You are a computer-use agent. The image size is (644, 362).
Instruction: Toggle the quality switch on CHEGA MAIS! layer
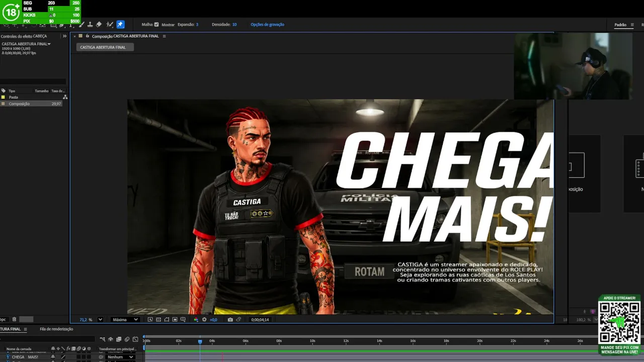point(63,357)
